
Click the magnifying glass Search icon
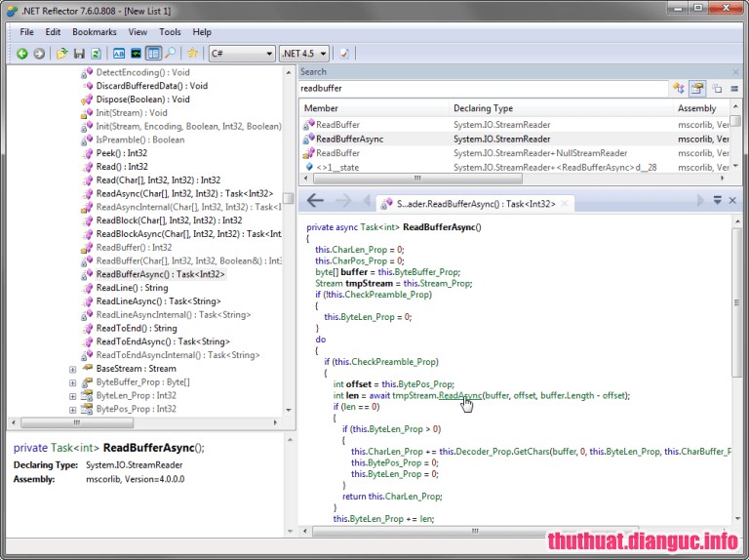pyautogui.click(x=170, y=54)
